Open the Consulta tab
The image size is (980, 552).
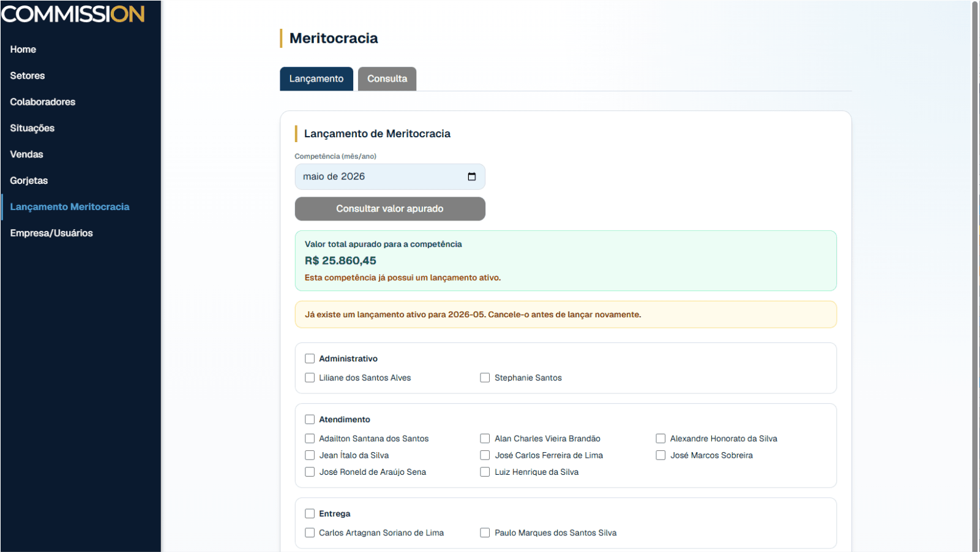[387, 78]
